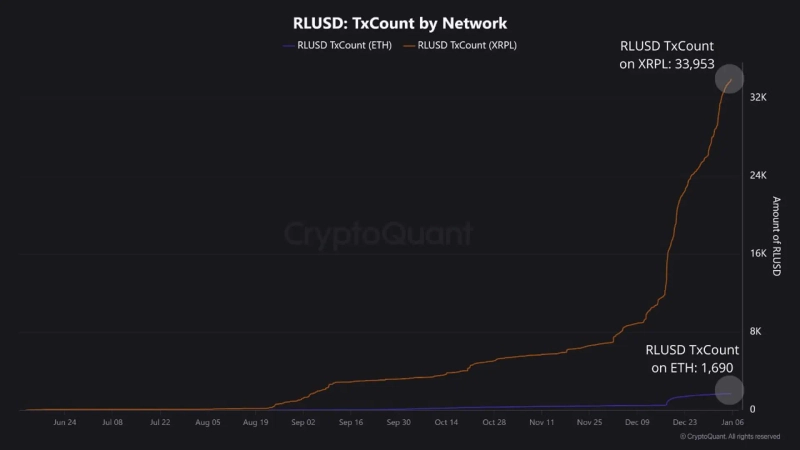Screen dimensions: 800x450
Task: Select the 16K y-axis tick label
Action: 757,253
